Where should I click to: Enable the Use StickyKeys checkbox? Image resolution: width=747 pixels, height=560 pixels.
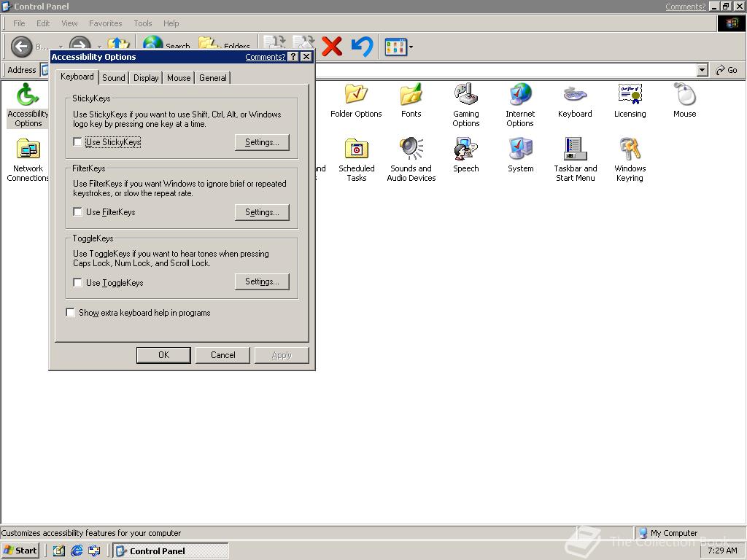tap(77, 142)
